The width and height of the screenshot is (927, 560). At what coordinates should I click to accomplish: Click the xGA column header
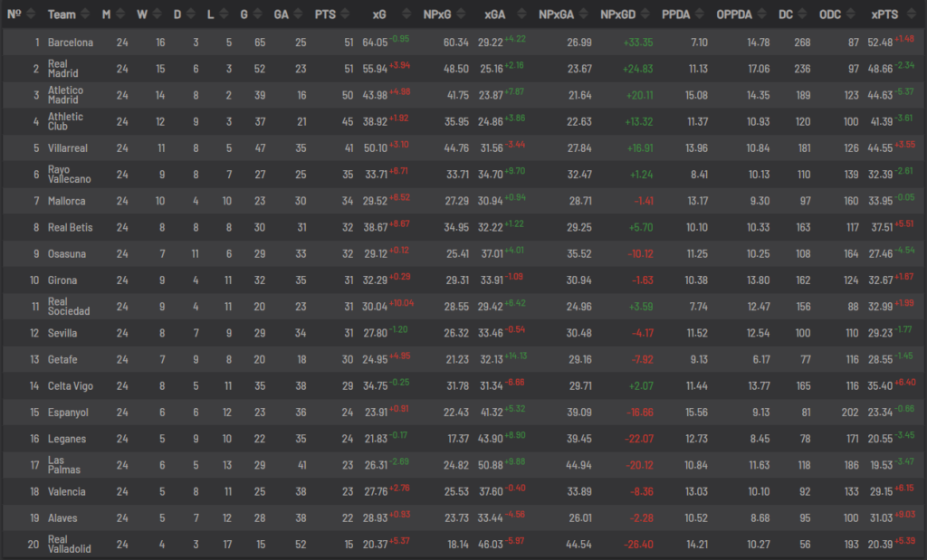[x=495, y=14]
